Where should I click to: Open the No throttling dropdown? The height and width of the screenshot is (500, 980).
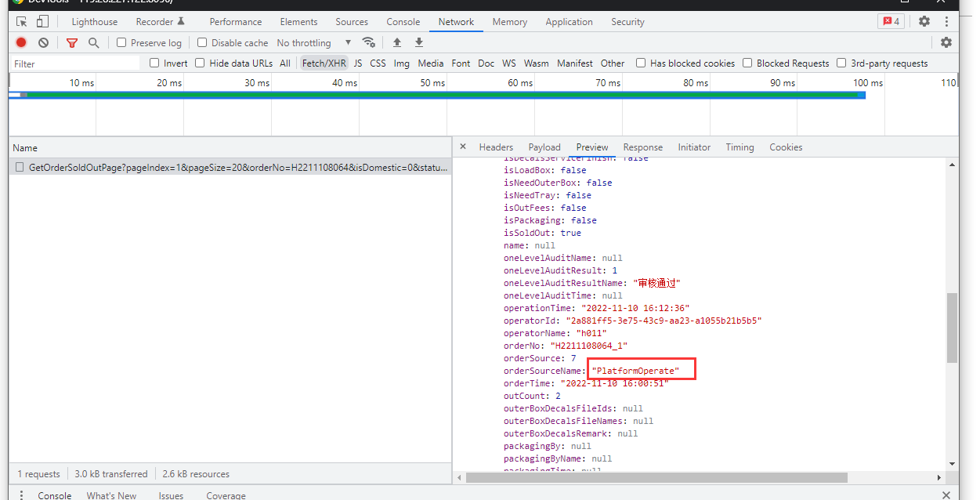(313, 43)
